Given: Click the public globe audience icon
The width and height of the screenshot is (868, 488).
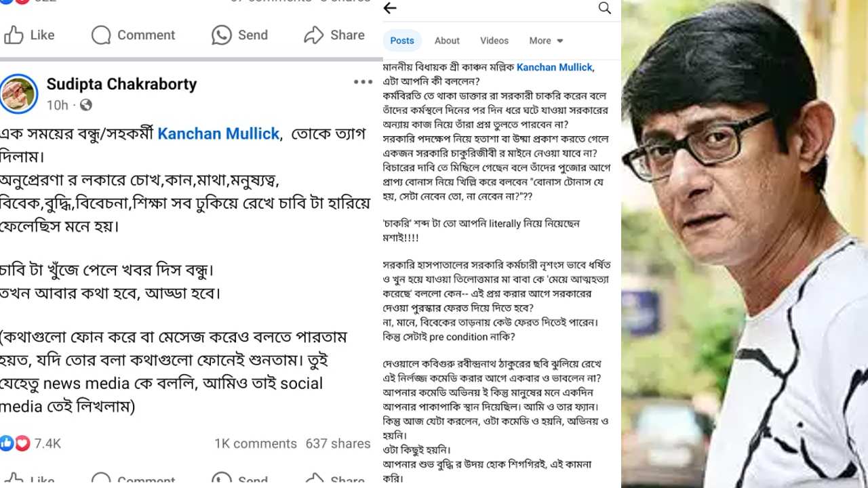Looking at the screenshot, I should pos(86,105).
